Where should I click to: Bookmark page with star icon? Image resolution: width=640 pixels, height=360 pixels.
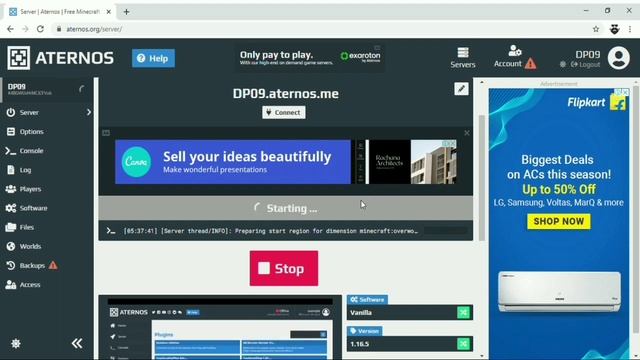[596, 29]
